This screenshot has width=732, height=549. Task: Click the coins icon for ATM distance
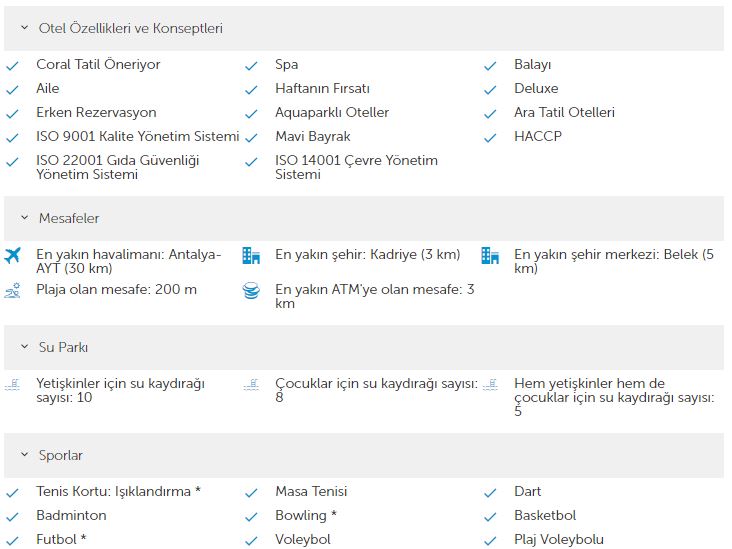[x=251, y=290]
